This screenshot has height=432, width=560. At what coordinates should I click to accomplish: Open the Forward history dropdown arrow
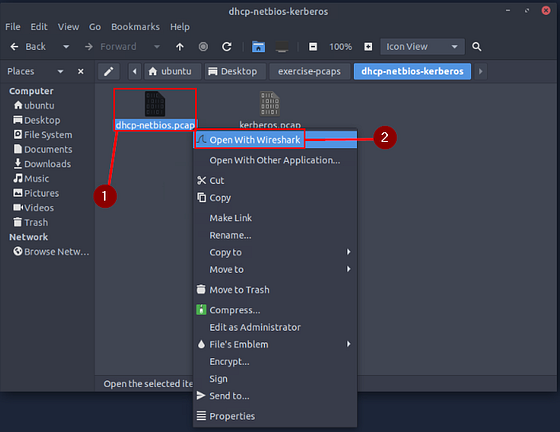[x=156, y=47]
